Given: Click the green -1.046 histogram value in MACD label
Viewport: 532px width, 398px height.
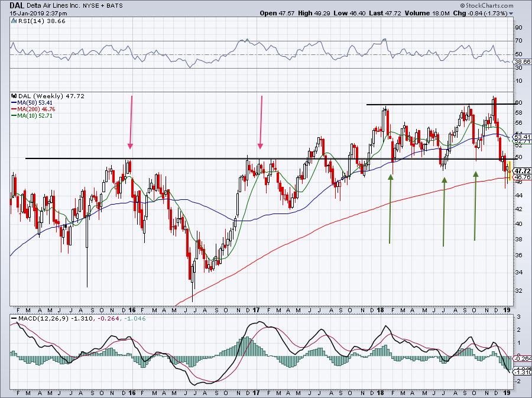Looking at the screenshot, I should (135, 319).
